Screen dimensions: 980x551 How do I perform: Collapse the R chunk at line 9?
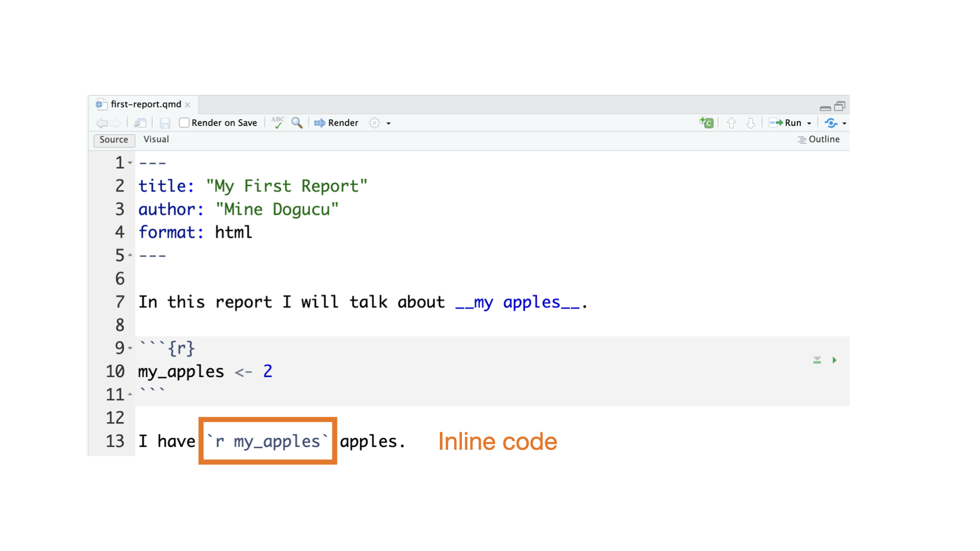click(130, 348)
